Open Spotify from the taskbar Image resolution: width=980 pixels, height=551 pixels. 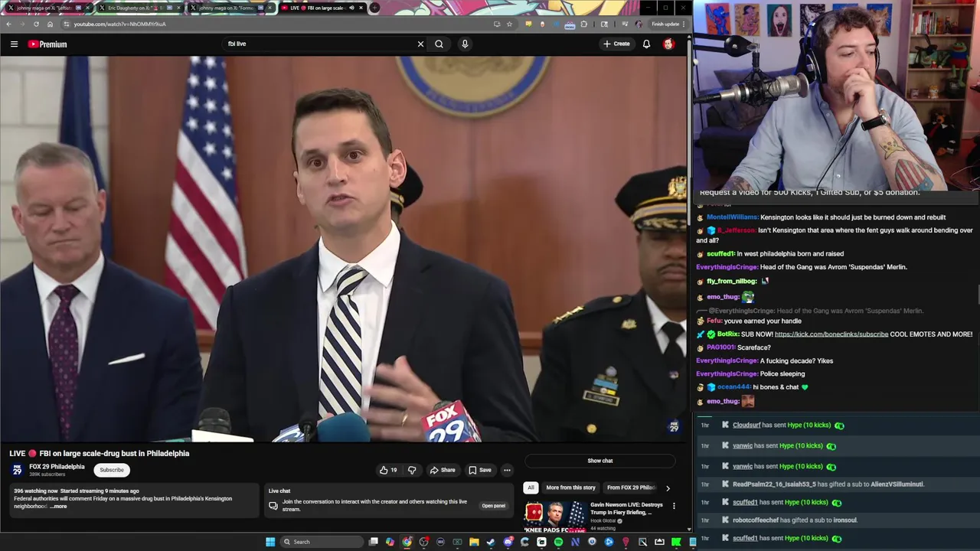(x=558, y=542)
